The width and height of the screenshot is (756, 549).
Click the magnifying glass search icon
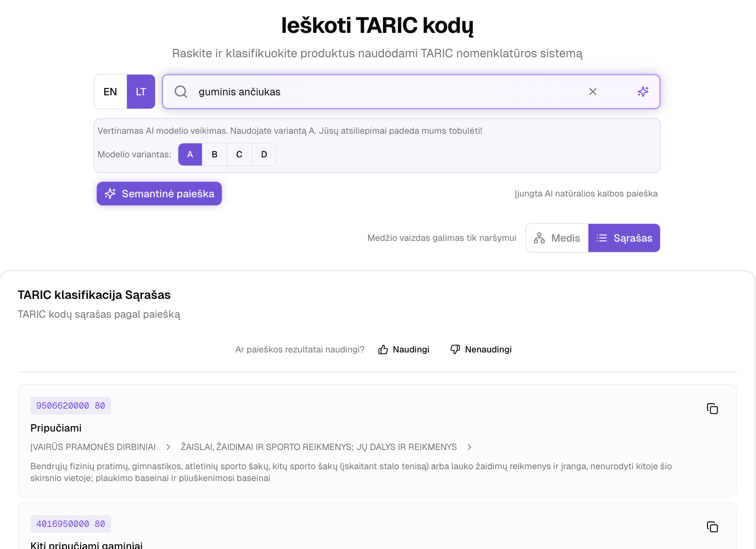click(181, 92)
